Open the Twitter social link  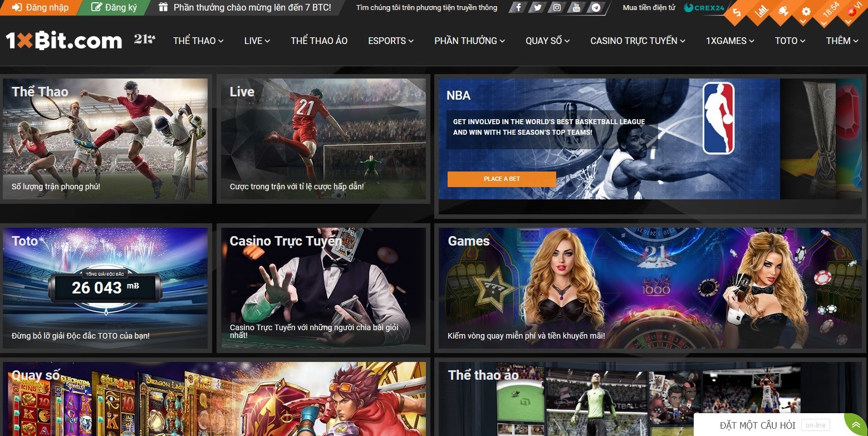pos(537,8)
